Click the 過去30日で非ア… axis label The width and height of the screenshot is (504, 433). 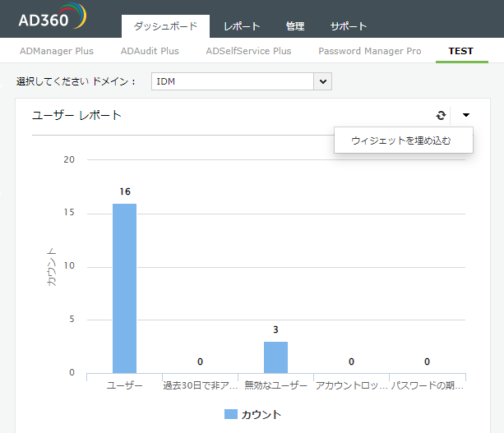click(200, 385)
